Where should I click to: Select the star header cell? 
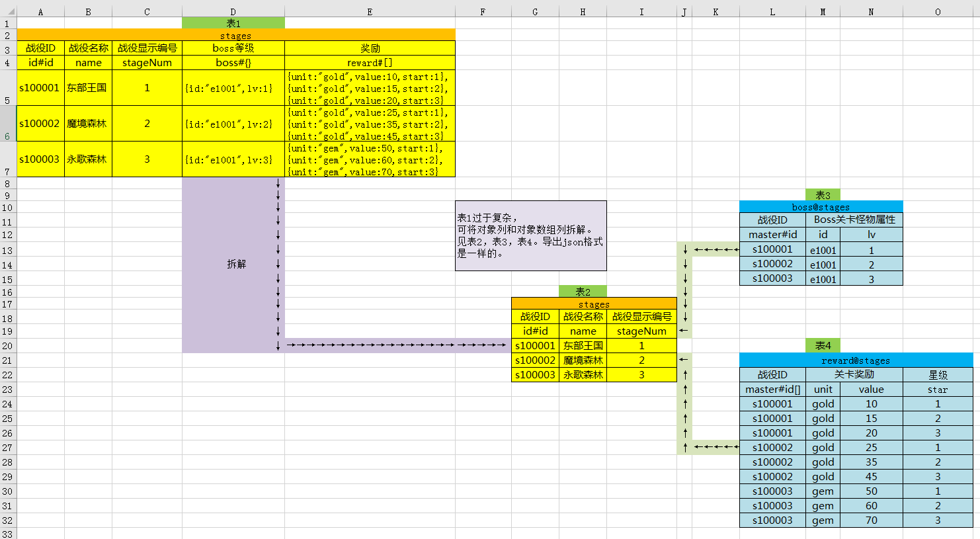pos(938,389)
